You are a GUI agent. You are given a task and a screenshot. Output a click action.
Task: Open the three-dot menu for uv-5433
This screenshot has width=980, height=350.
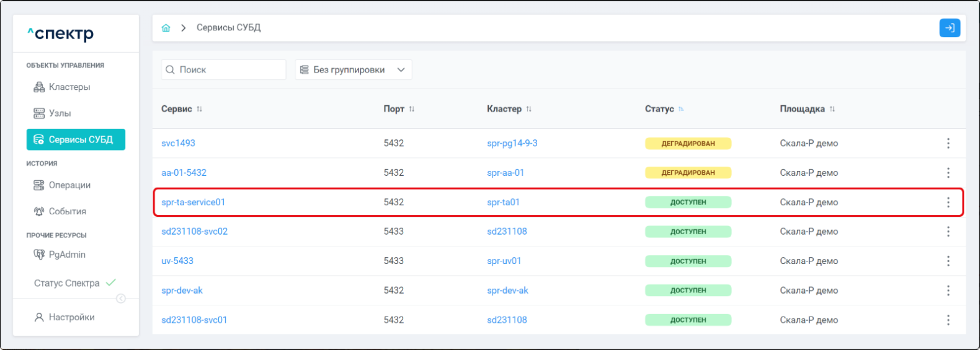pos(948,261)
